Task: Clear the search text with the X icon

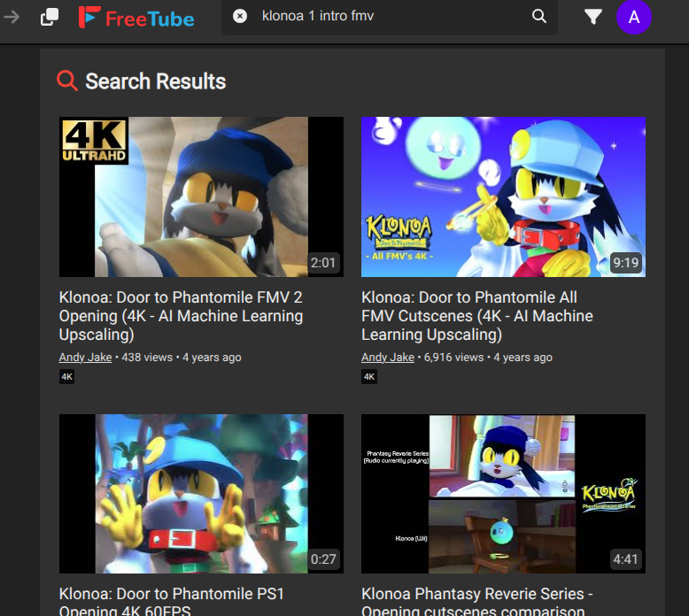Action: coord(240,16)
